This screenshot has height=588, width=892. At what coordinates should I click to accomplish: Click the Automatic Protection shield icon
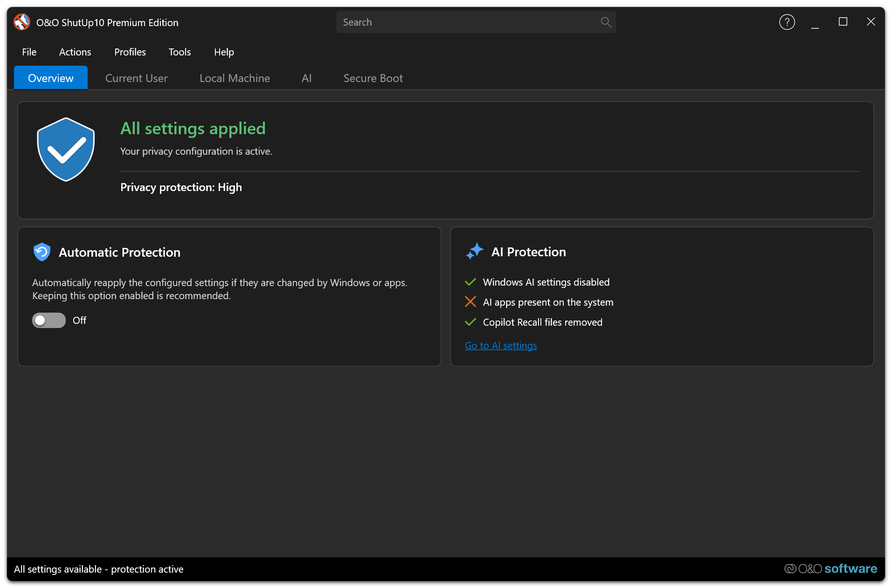(x=42, y=252)
